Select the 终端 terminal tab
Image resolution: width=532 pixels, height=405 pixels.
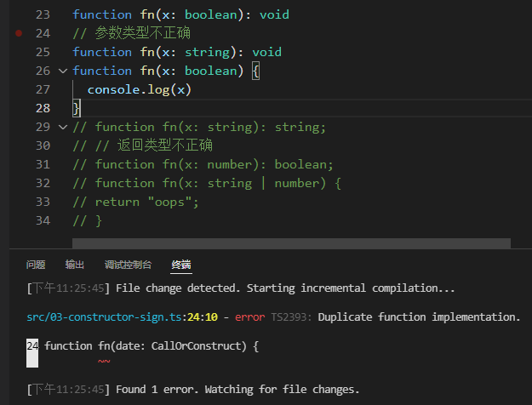point(181,265)
